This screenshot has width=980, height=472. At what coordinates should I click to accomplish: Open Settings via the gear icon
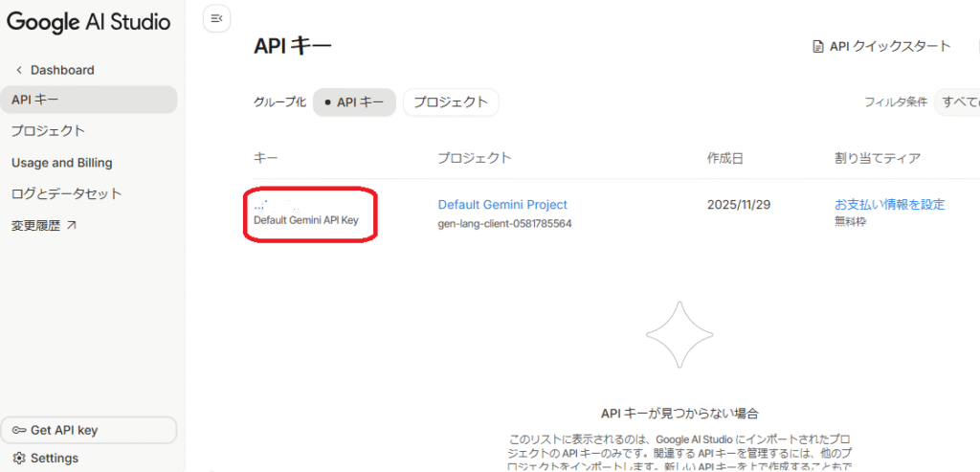[x=18, y=458]
